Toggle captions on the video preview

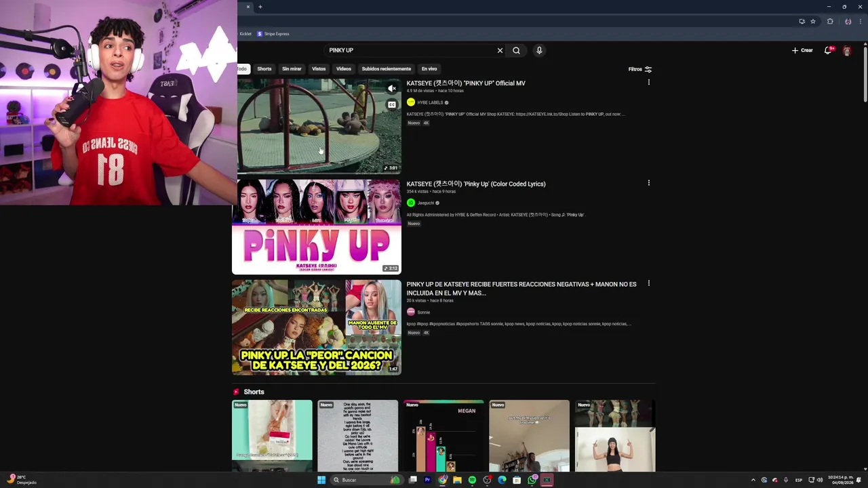[x=392, y=104]
